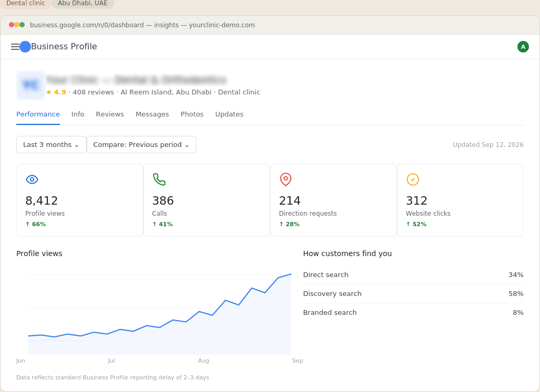Viewport: 540px width, 392px height.
Task: Expand the Last 3 months dropdown
Action: coord(51,144)
